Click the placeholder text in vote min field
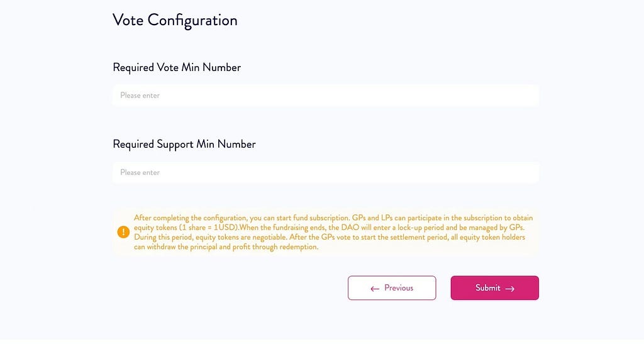Screen dimensions: 644x344 click(x=140, y=96)
